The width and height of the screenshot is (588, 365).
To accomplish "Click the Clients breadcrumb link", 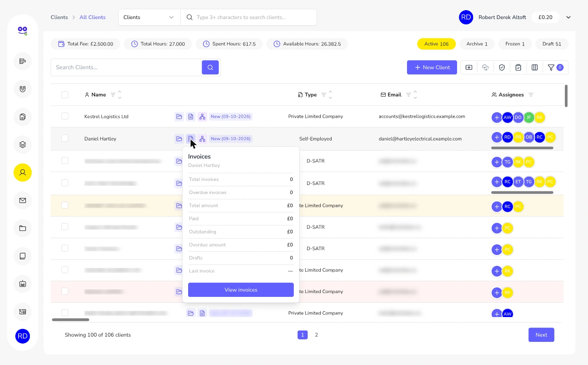I will (59, 17).
